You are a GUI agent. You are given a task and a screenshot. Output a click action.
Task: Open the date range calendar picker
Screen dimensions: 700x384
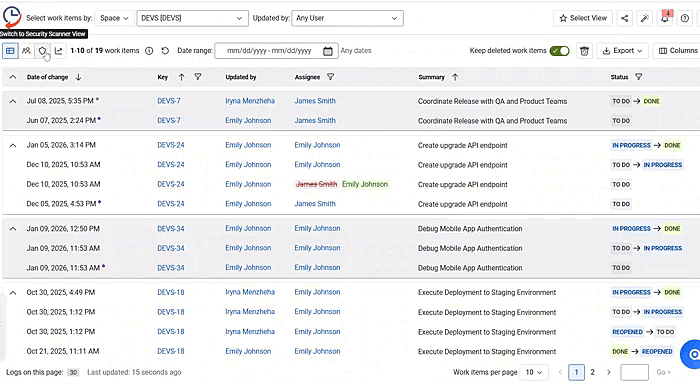pyautogui.click(x=328, y=51)
